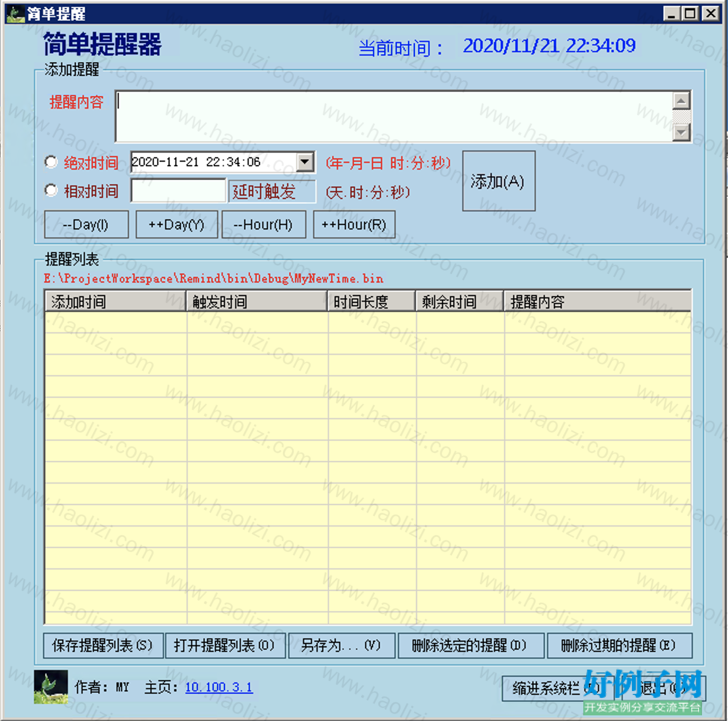Click the 延时触发 label button
The image size is (728, 721).
272,192
